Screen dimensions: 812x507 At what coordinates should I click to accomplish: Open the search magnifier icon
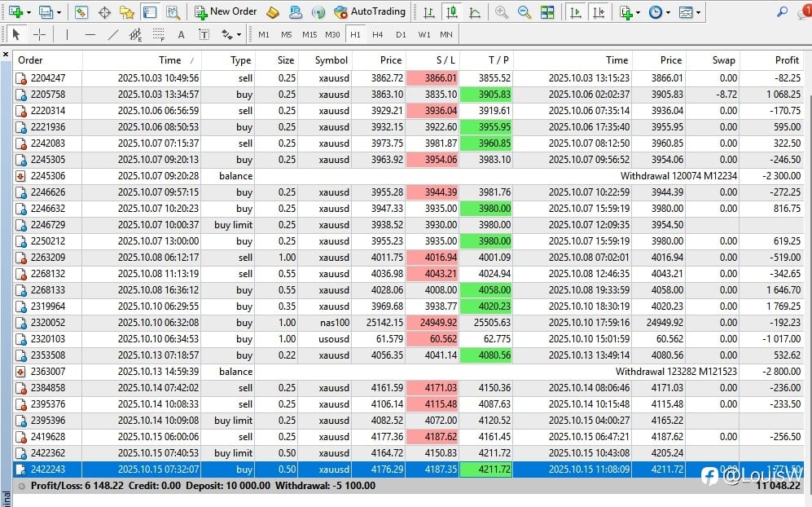[782, 11]
